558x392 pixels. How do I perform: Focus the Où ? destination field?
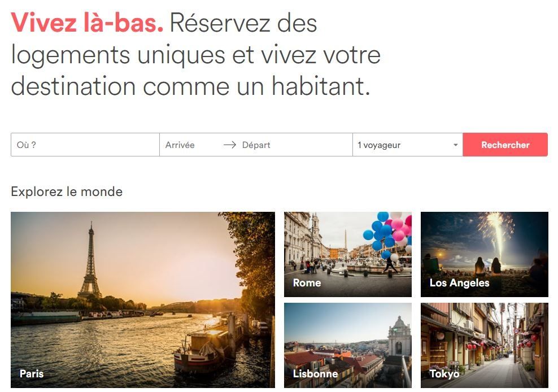point(85,145)
